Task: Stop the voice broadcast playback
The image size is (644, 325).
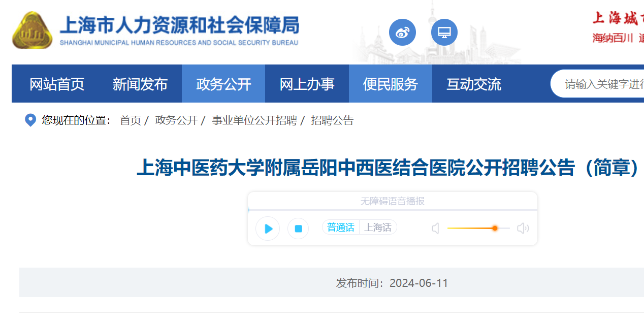Action: coord(298,229)
